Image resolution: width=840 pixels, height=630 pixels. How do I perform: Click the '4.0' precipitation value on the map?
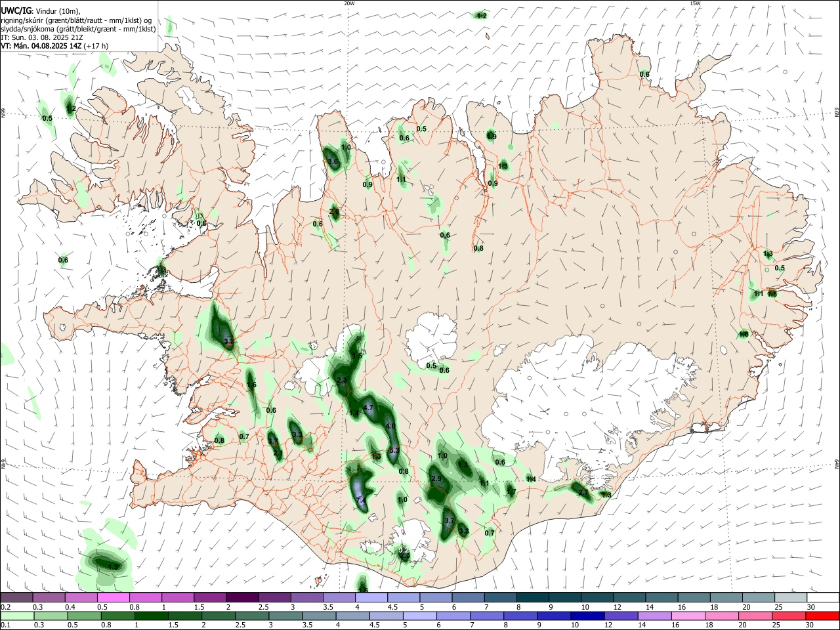pos(390,427)
